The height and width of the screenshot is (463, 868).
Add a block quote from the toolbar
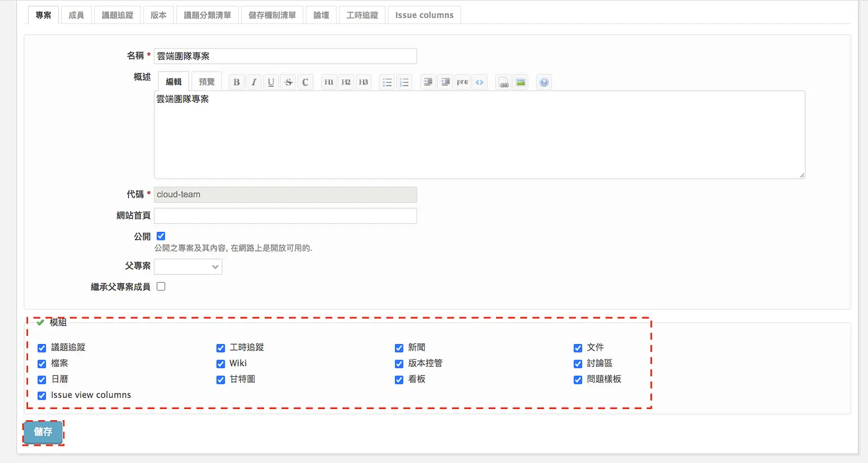428,82
